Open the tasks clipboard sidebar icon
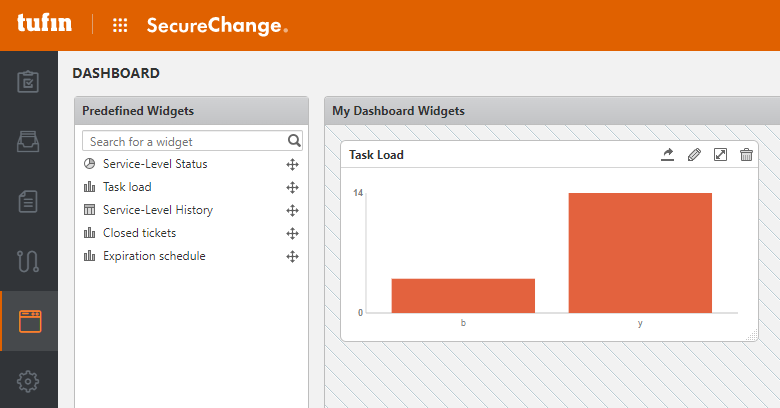The height and width of the screenshot is (408, 780). click(29, 82)
